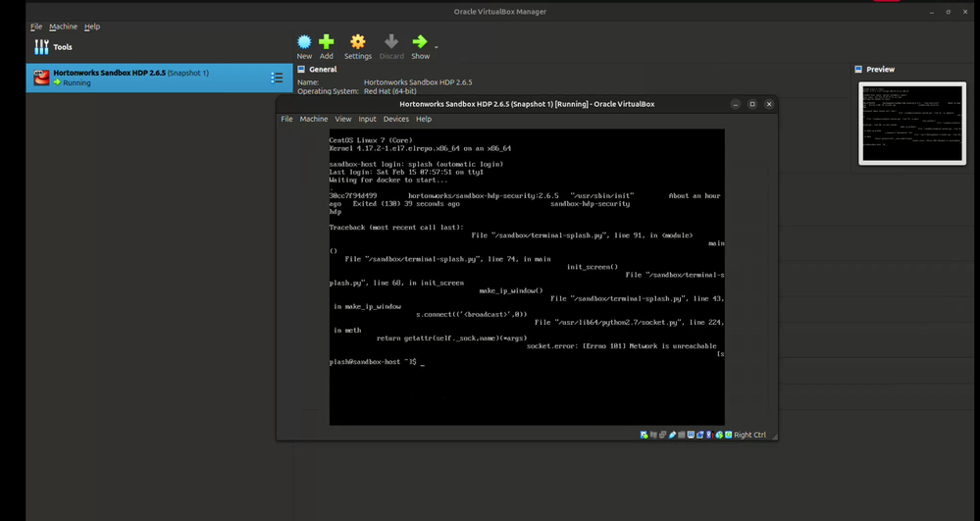
Task: Click the gray overlapping windows status icon
Action: pos(662,435)
